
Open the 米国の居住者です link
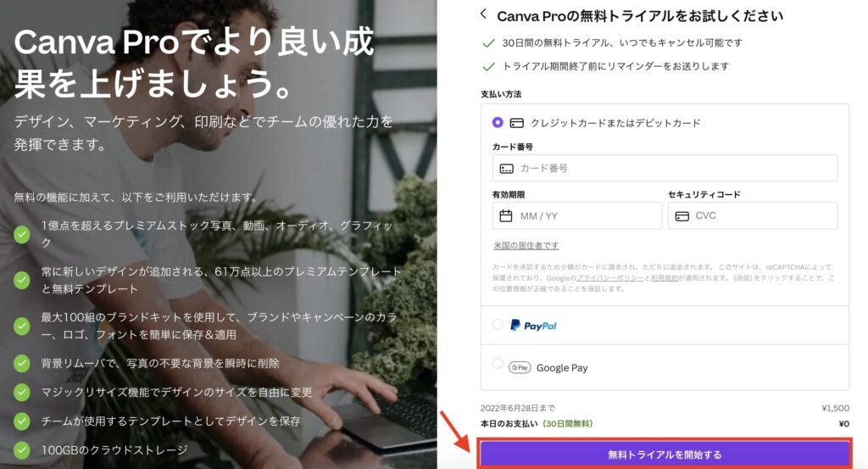coord(526,245)
